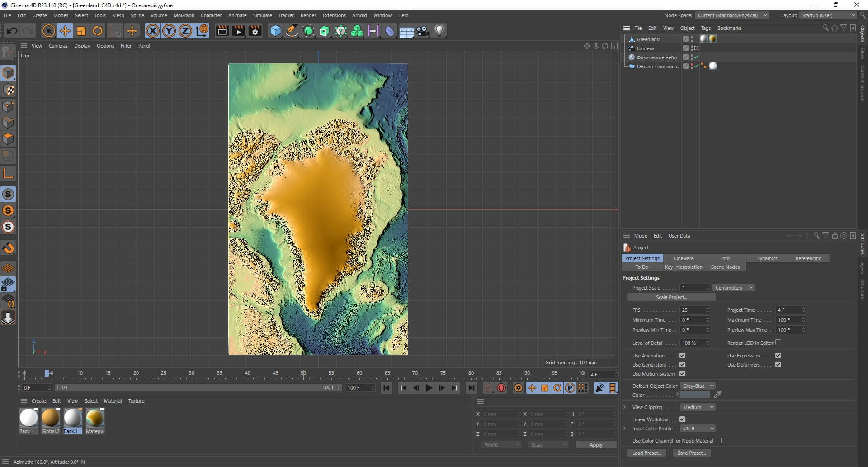Open the View Clipping dropdown
868x467 pixels.
tap(698, 407)
